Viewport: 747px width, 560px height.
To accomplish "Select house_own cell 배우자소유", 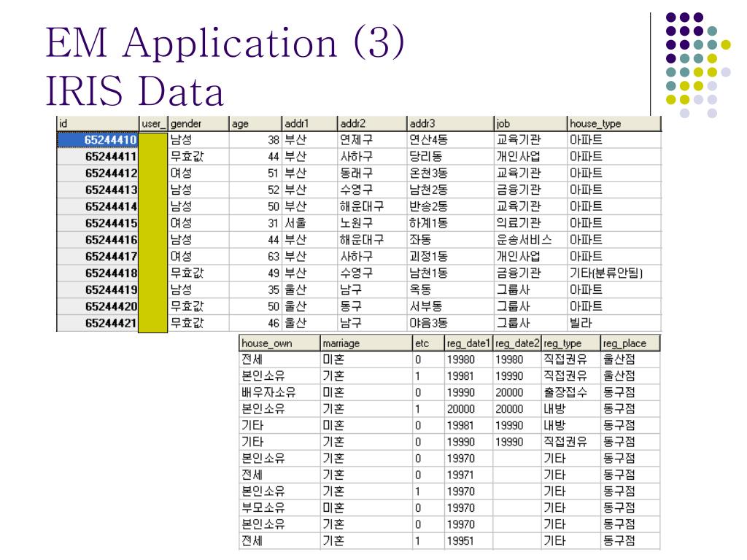I will (279, 392).
